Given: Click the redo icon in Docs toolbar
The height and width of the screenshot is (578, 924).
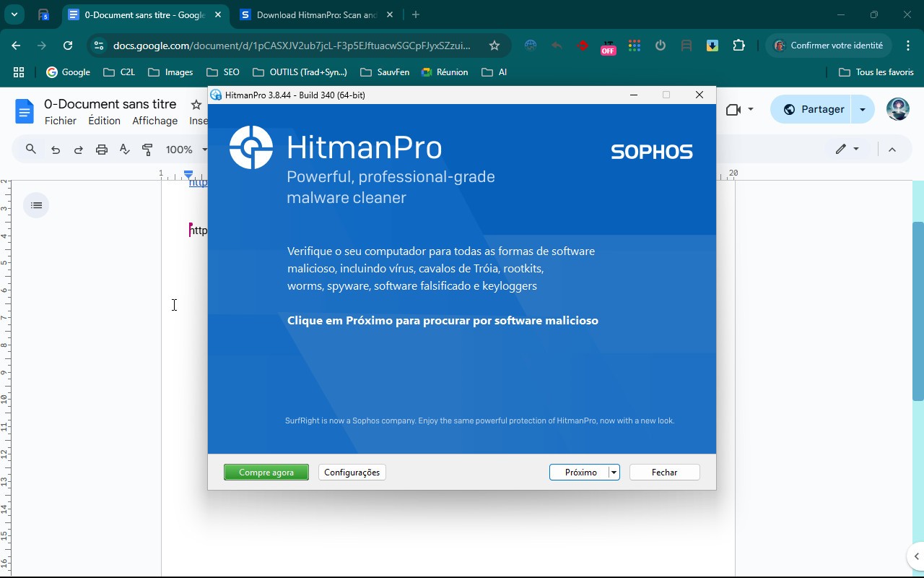Looking at the screenshot, I should 79,150.
